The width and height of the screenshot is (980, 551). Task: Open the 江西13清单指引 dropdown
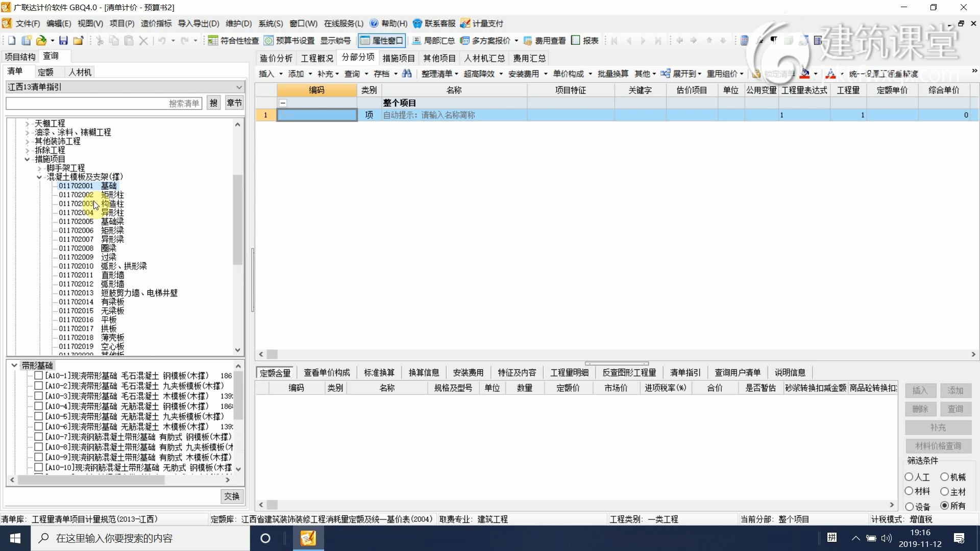[x=238, y=87]
